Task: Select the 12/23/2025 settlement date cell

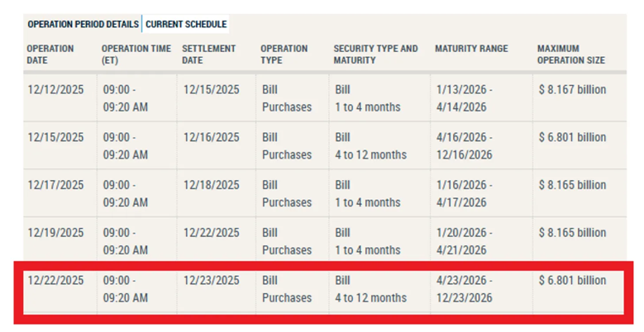Action: point(212,282)
